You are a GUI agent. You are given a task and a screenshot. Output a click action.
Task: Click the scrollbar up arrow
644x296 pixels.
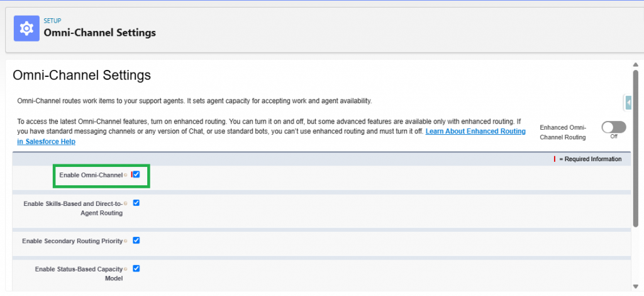(635, 65)
